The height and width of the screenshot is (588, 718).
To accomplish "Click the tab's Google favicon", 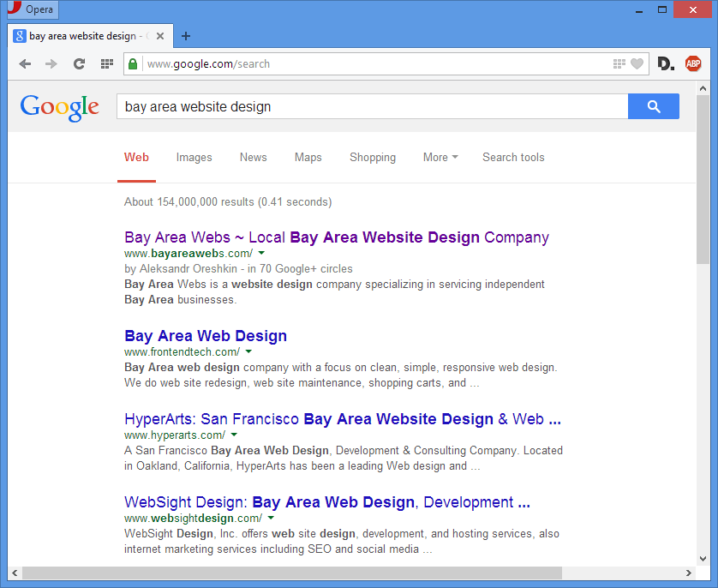I will pos(19,36).
